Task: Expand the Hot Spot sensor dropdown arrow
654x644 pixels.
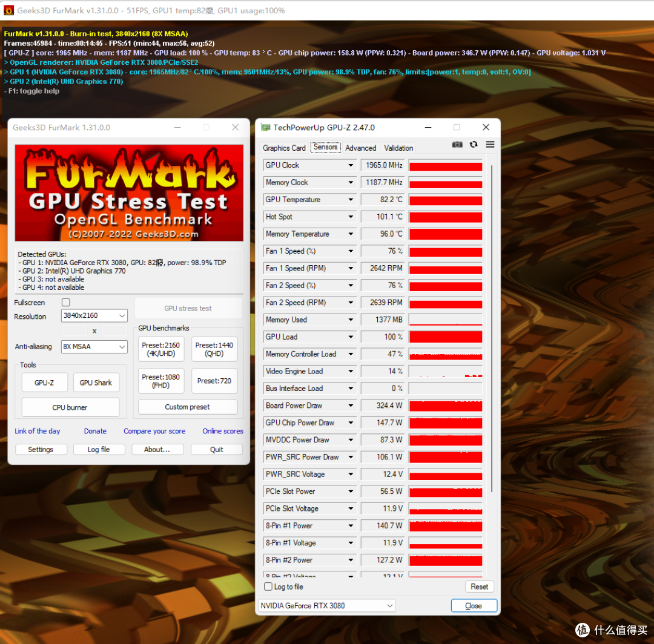Action: click(351, 217)
